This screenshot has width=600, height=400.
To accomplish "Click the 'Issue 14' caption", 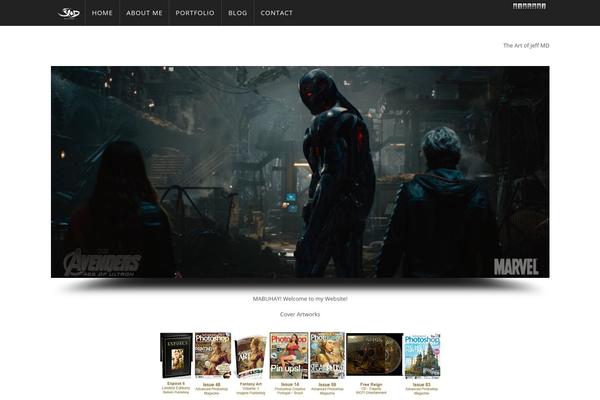I will coord(290,384).
